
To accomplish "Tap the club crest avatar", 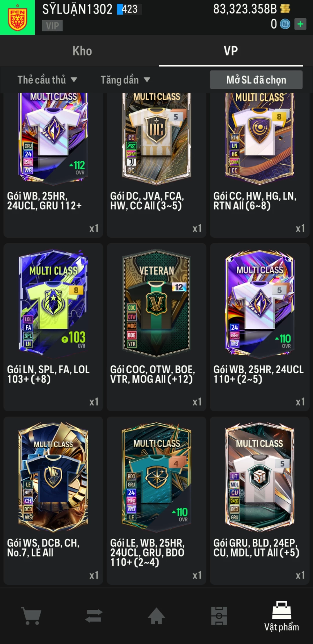I will click(17, 17).
